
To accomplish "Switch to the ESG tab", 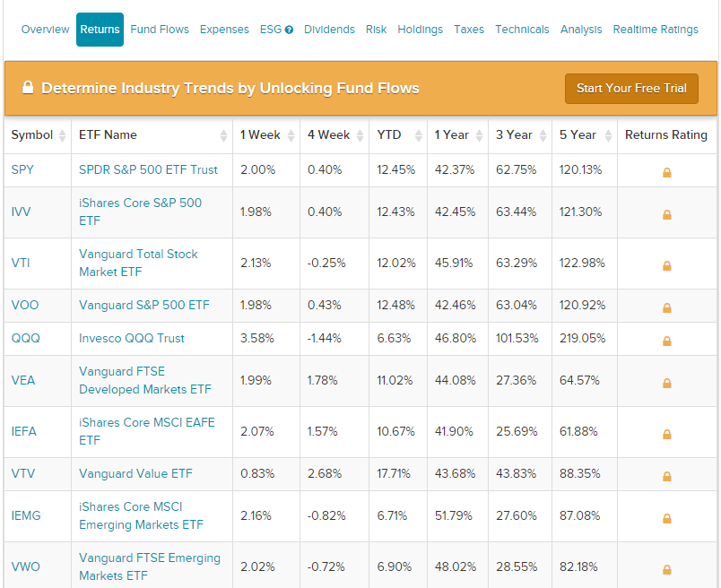I will click(x=271, y=30).
